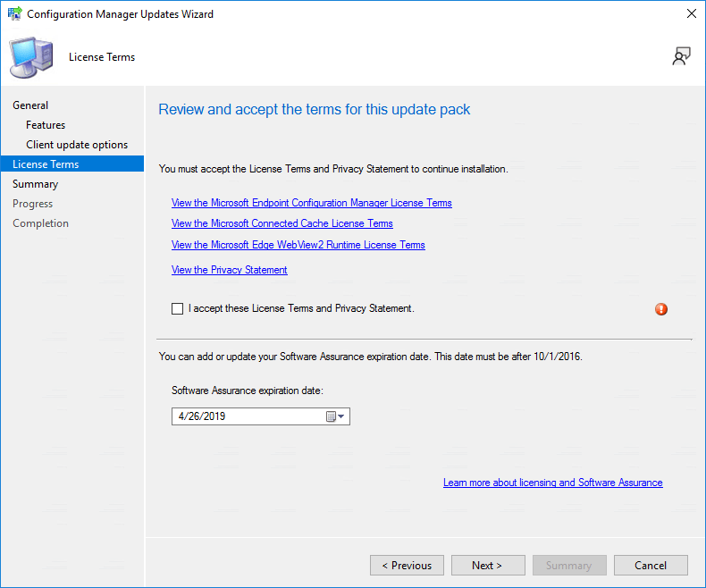Open Learn more about licensing link

[553, 483]
